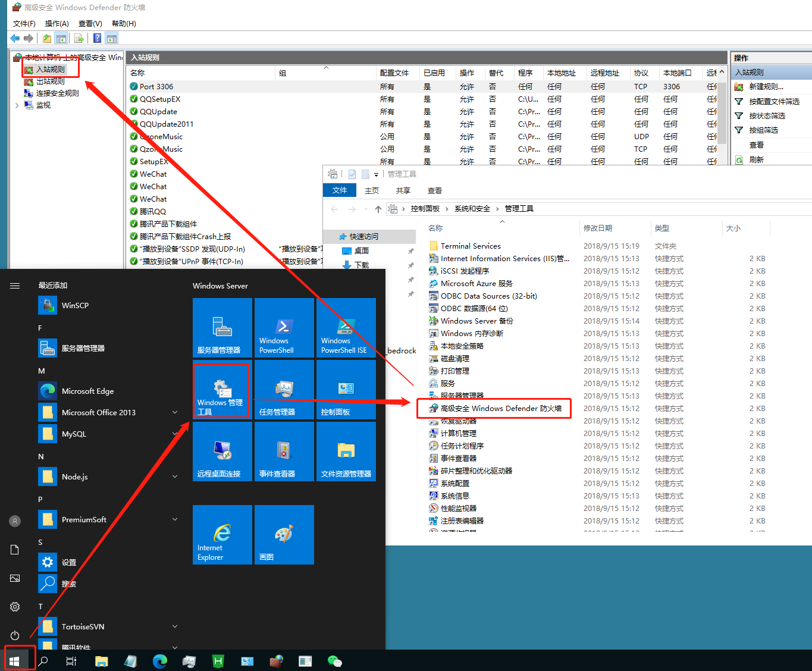This screenshot has height=671, width=812.
Task: Expand the Microsoft Office 2013 folder
Action: point(175,413)
